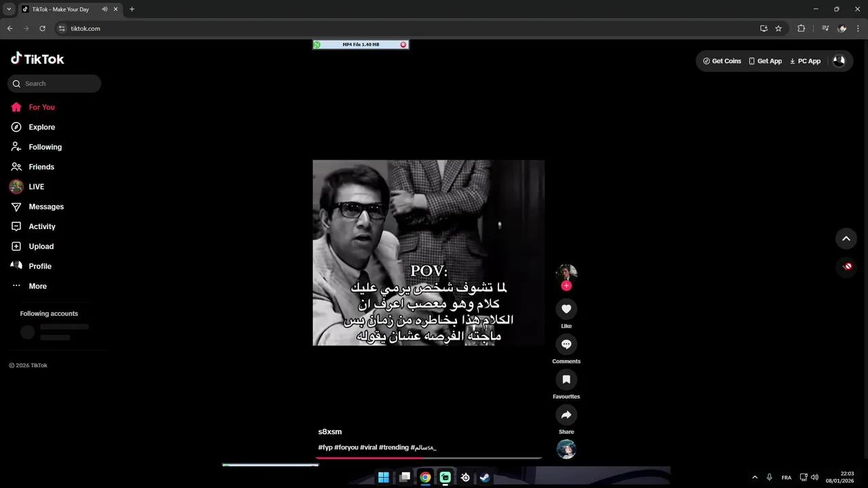Click the Chrome taskbar icon

pyautogui.click(x=425, y=477)
